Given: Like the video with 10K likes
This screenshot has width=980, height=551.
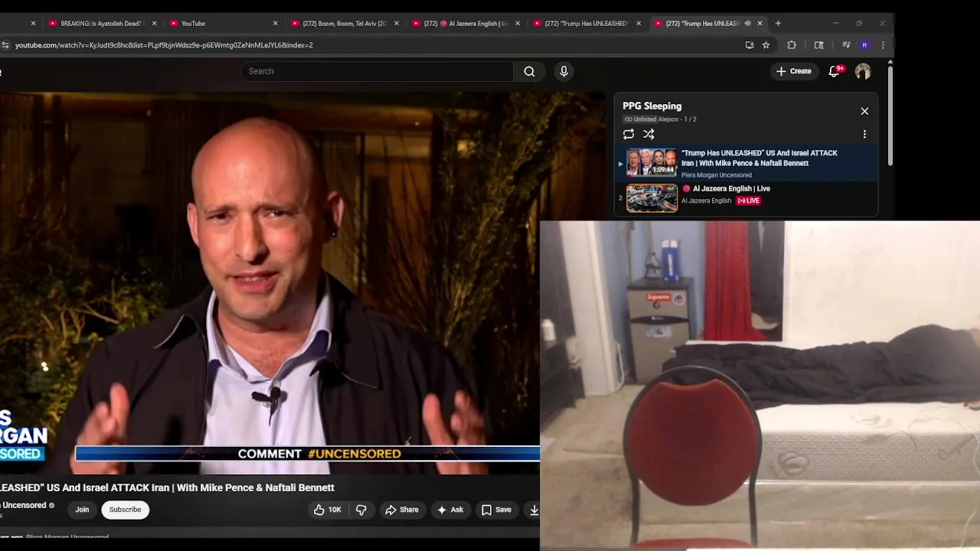Looking at the screenshot, I should tap(328, 510).
